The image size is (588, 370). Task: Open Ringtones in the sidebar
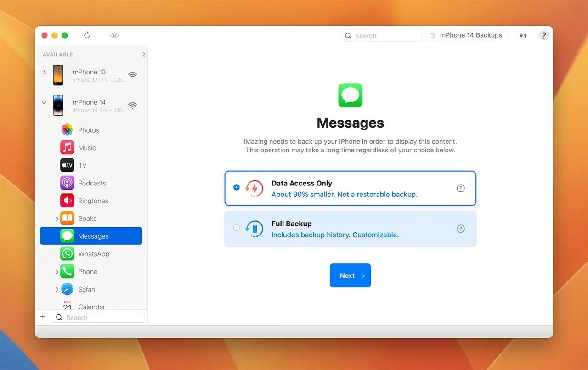(x=93, y=201)
